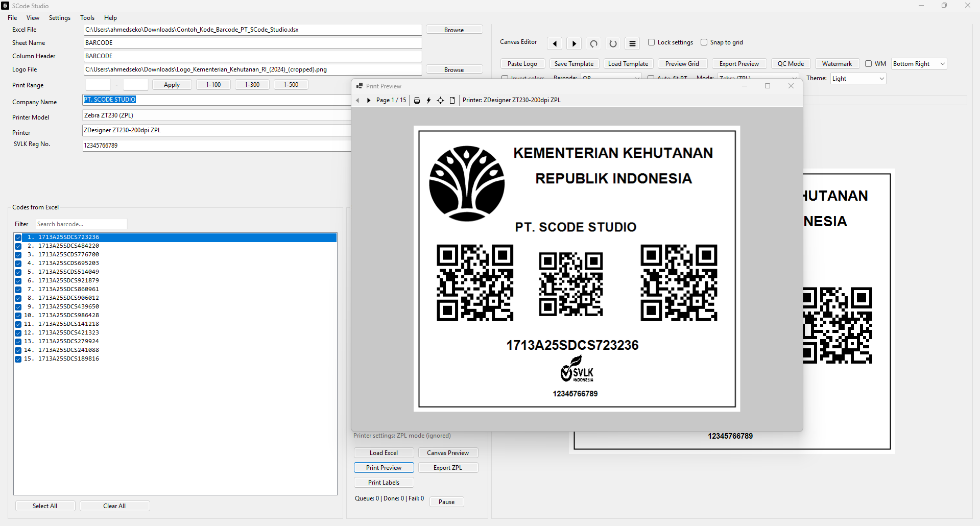Enable Lock settings checkbox
Viewport: 980px width, 526px height.
click(652, 42)
